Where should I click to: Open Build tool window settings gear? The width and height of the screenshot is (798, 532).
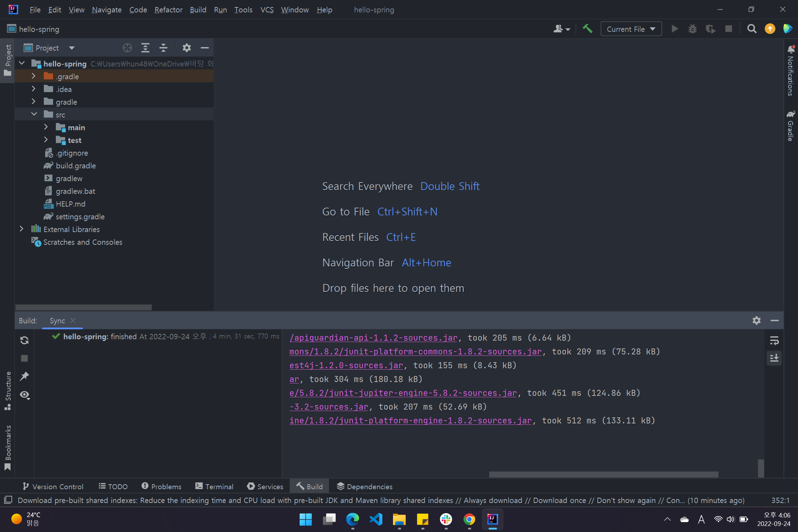coord(756,320)
